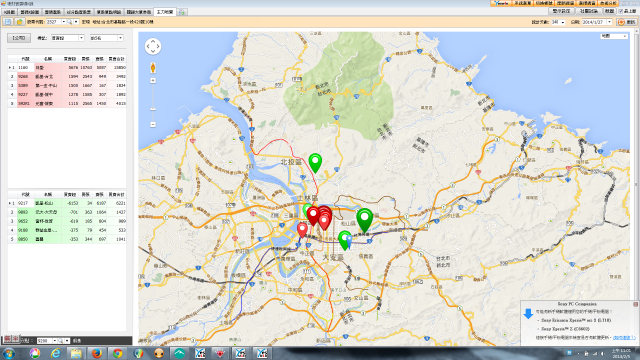Switch to the first tab in tab strip
The height and width of the screenshot is (360, 640).
coord(9,12)
